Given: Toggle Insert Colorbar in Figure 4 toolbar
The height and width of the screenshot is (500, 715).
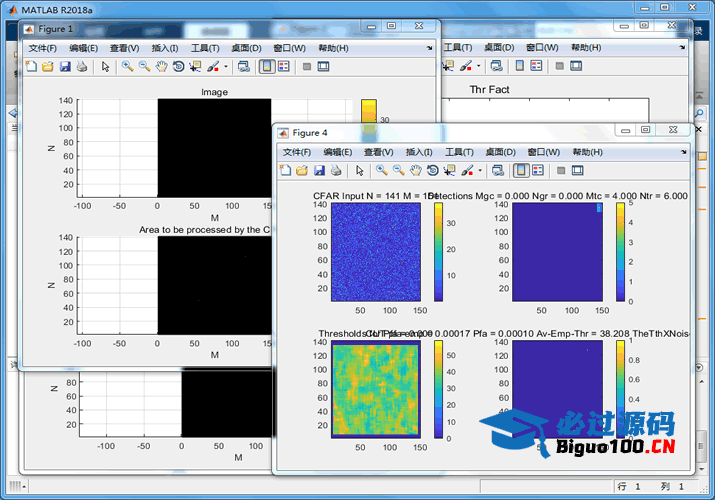Looking at the screenshot, I should pos(521,170).
